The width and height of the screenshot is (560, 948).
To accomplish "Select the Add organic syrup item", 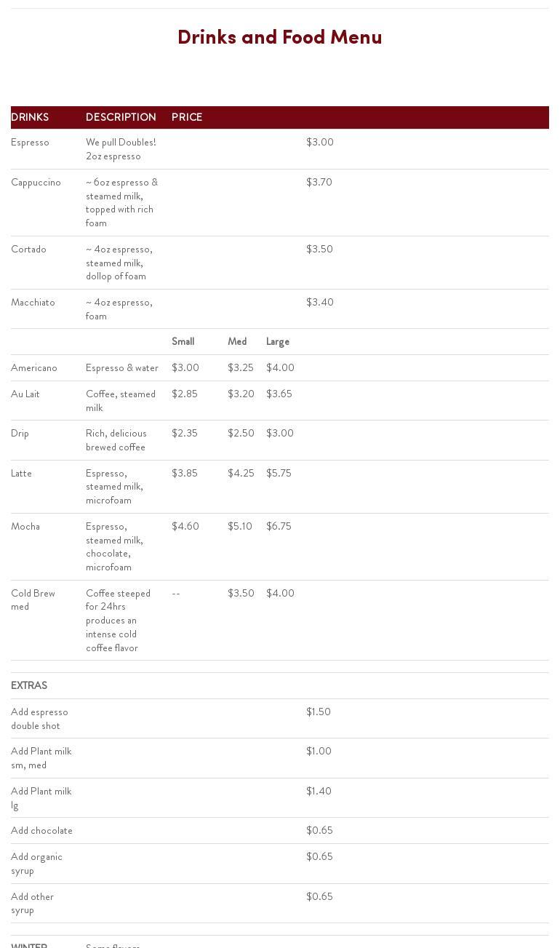I will pos(36,863).
